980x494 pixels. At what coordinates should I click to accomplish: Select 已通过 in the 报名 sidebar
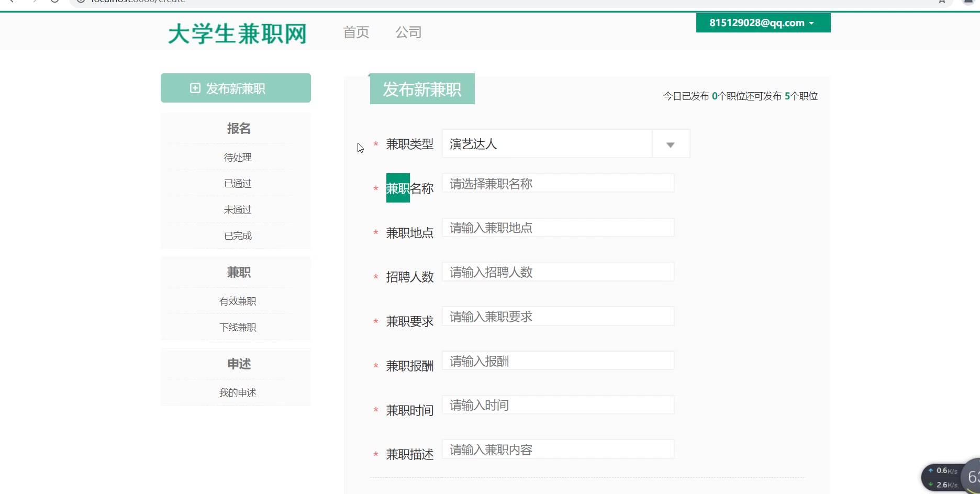[x=238, y=184]
